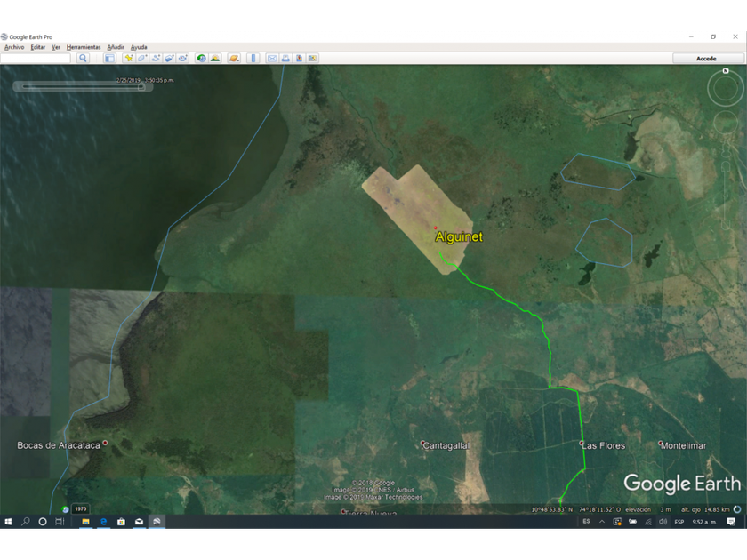Open the Herramientas menu
747x560 pixels.
(83, 47)
